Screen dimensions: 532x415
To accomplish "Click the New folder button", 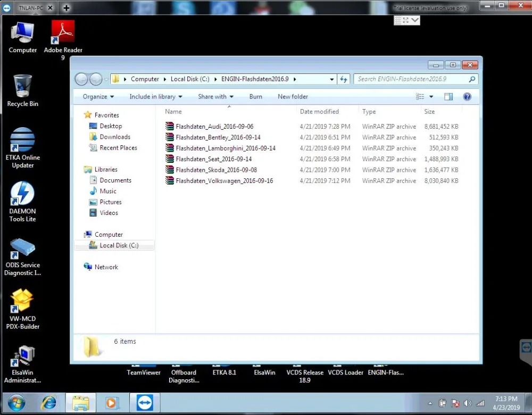I will pyautogui.click(x=293, y=97).
